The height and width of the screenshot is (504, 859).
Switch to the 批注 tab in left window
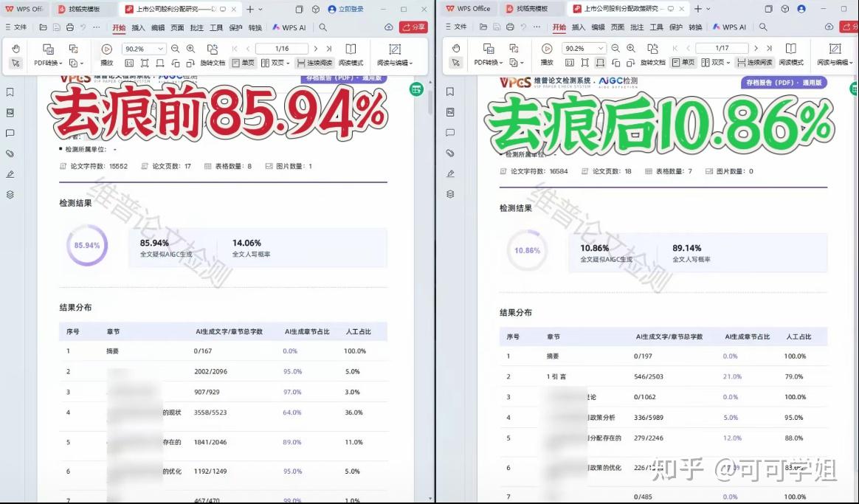pyautogui.click(x=197, y=27)
